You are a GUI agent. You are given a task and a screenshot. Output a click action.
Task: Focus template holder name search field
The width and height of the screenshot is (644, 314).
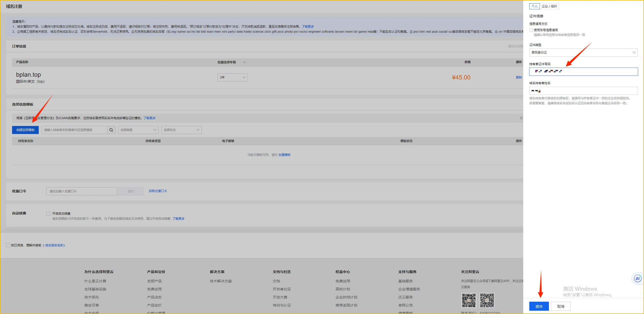click(x=74, y=130)
